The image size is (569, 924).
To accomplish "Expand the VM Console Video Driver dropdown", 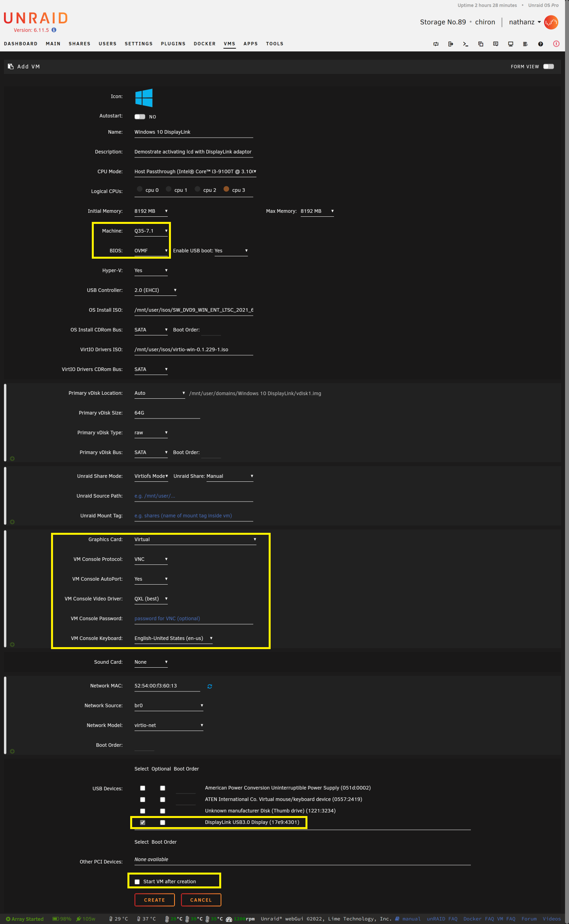I will pyautogui.click(x=151, y=599).
